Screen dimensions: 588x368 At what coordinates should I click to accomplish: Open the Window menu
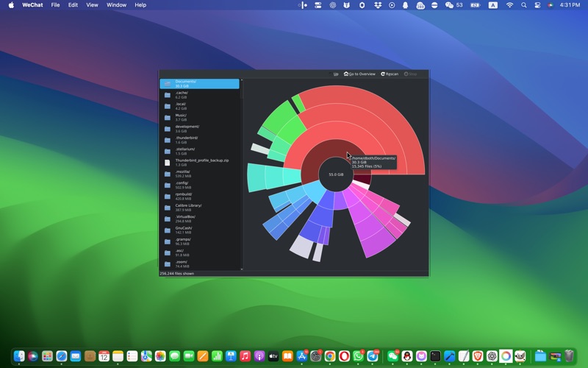[x=116, y=5]
